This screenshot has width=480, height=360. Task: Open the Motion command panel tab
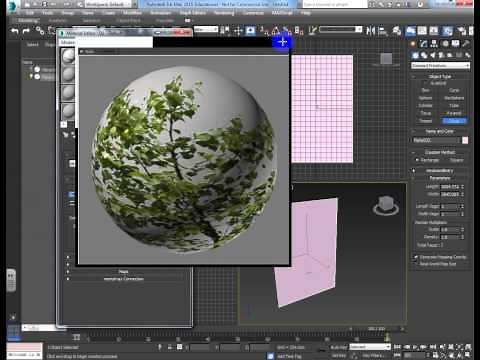tap(445, 44)
